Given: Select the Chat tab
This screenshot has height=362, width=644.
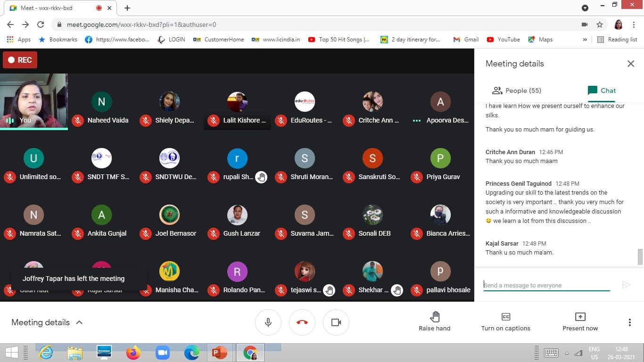Looking at the screenshot, I should 602,90.
